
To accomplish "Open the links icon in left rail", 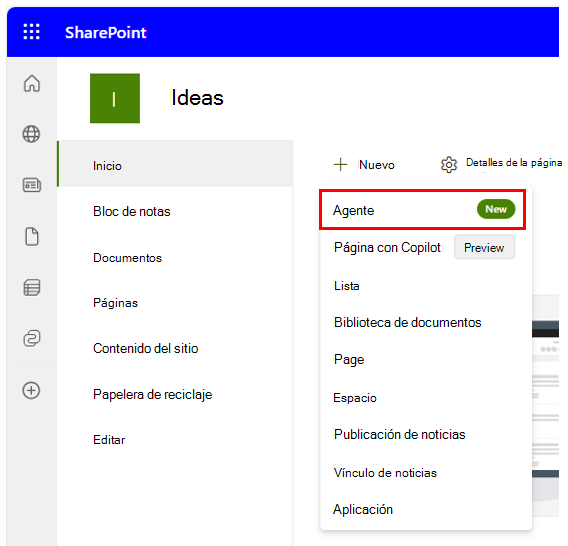I will [32, 338].
